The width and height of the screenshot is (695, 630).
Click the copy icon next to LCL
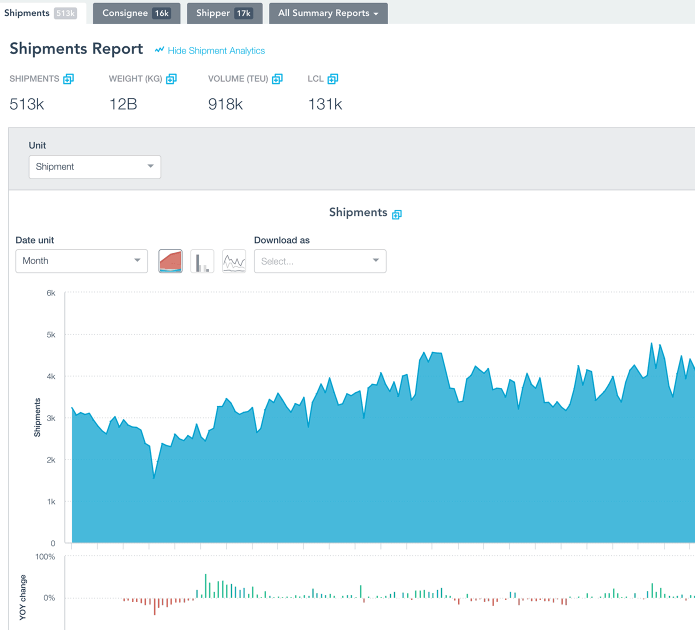pos(333,79)
